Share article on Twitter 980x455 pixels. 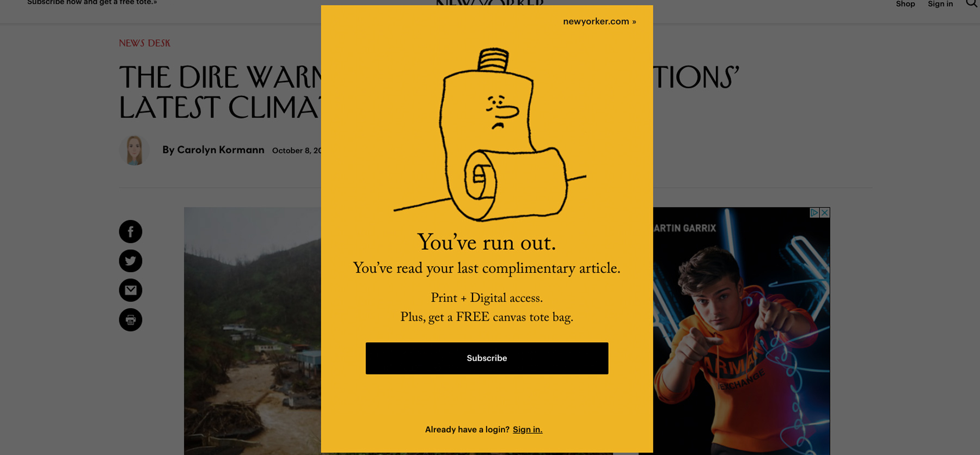131,261
